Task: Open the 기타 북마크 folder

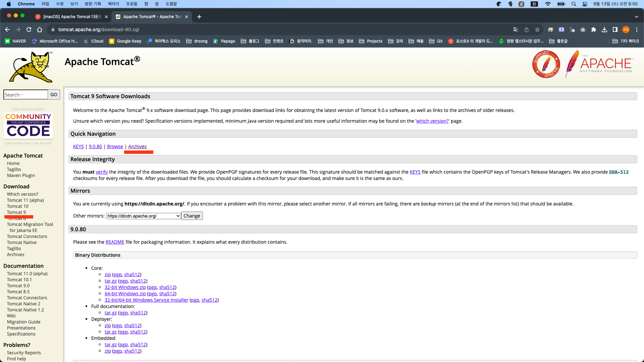Action: click(x=626, y=41)
